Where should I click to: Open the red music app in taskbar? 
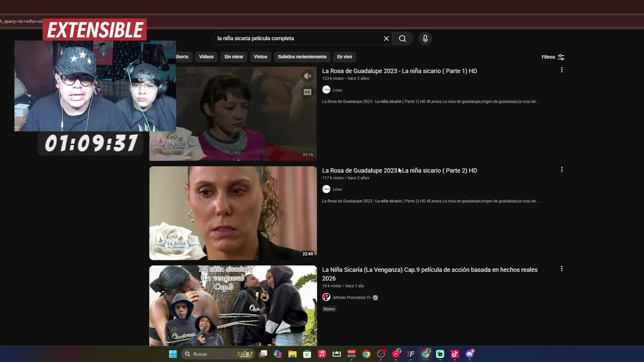click(x=322, y=354)
